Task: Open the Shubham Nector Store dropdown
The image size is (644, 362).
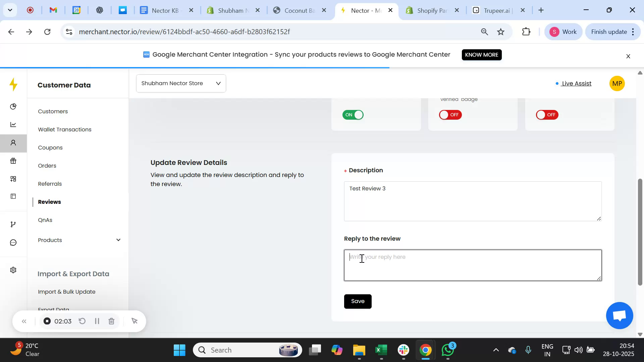Action: pos(181,83)
